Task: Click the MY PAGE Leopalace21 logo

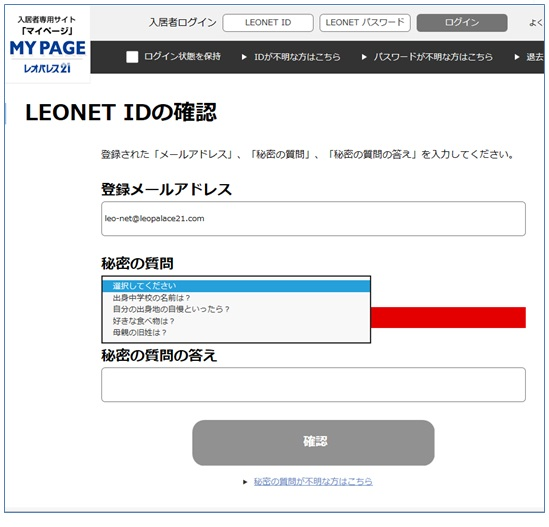Action: coord(48,46)
